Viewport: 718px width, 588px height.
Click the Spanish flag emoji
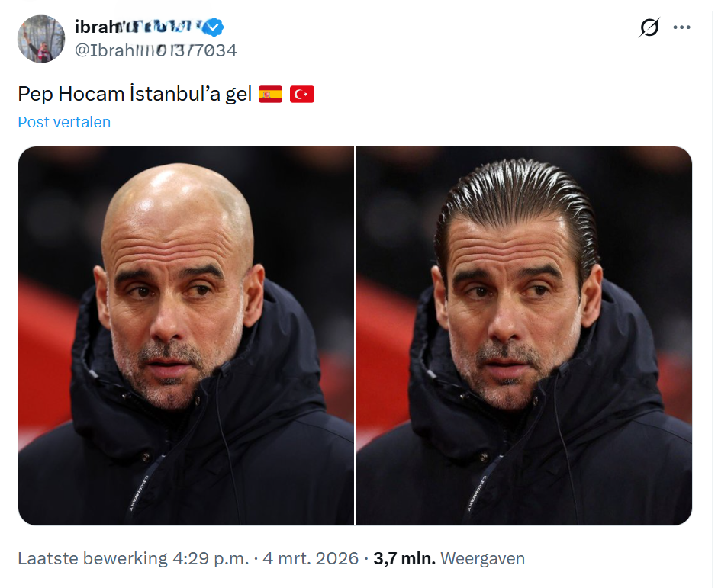click(270, 95)
